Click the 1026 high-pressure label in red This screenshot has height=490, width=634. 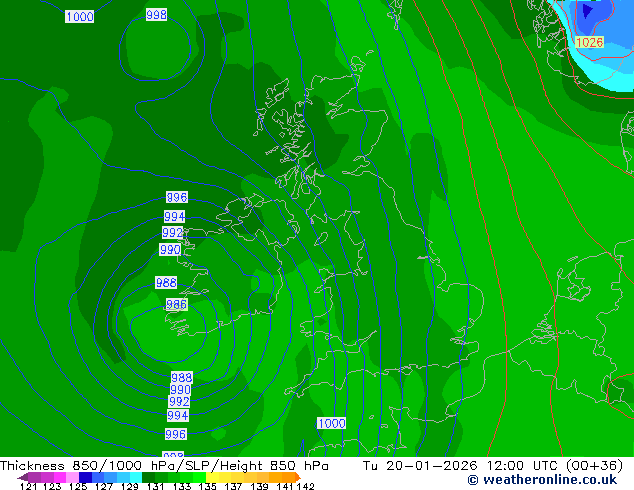589,42
